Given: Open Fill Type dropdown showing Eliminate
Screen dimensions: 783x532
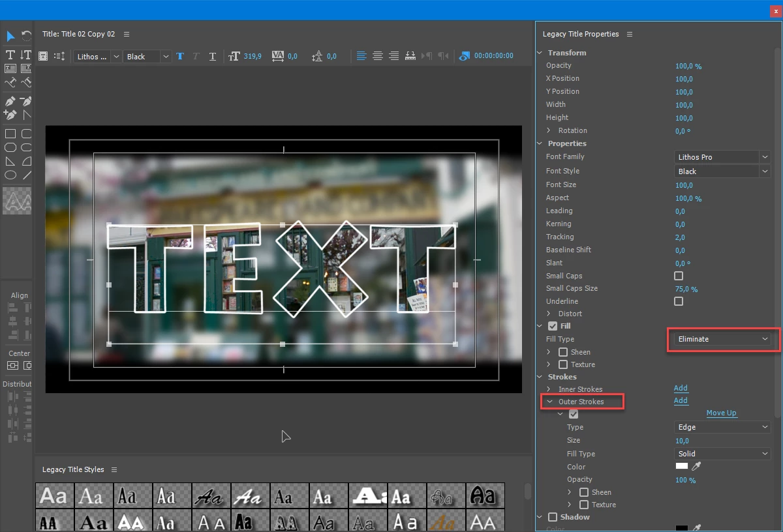Looking at the screenshot, I should [722, 339].
